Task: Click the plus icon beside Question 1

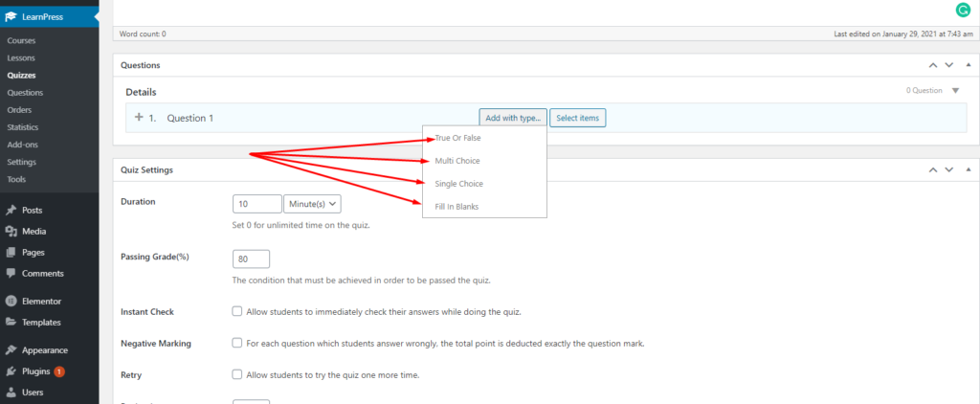Action: 139,118
